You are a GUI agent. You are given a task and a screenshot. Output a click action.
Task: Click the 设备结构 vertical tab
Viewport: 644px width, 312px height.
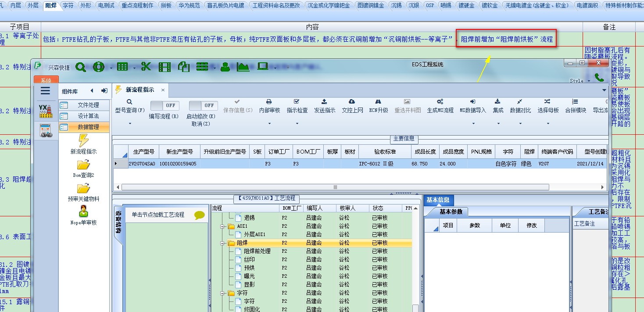(x=118, y=222)
